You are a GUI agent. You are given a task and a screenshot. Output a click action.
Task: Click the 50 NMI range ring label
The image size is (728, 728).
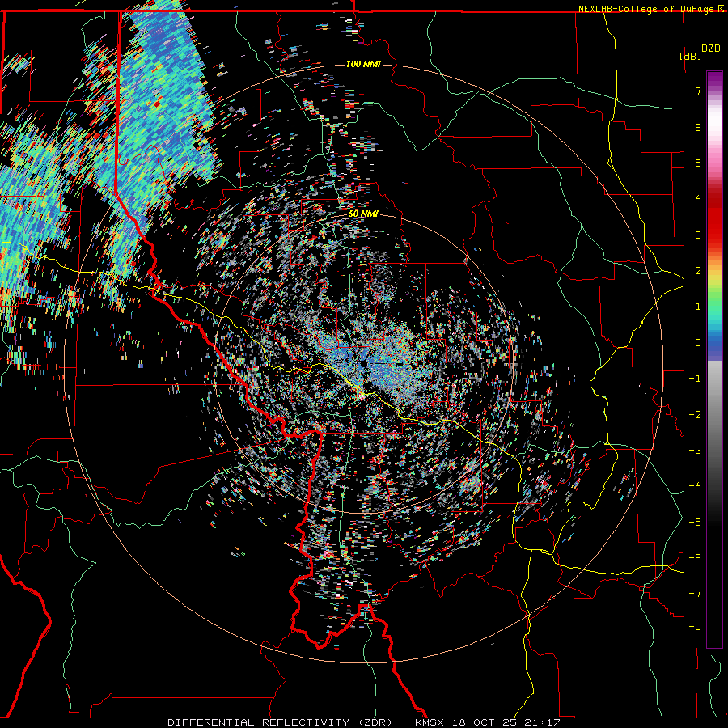pos(363,214)
